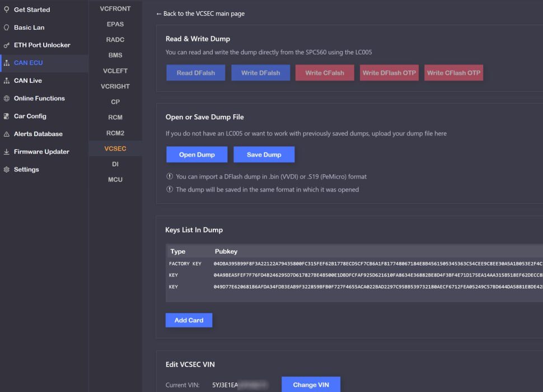Screen dimensions: 543x392
Task: Select the MCU entry in ECU list
Action: coord(115,180)
